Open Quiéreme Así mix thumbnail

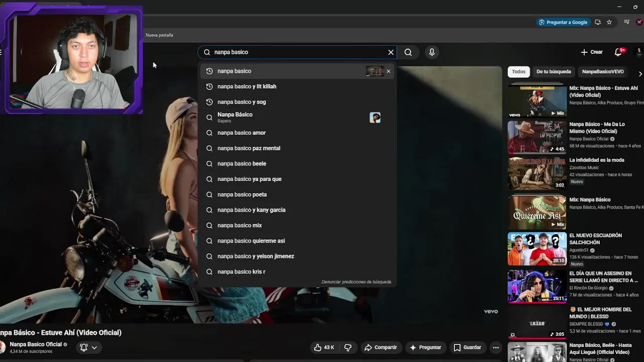(537, 212)
